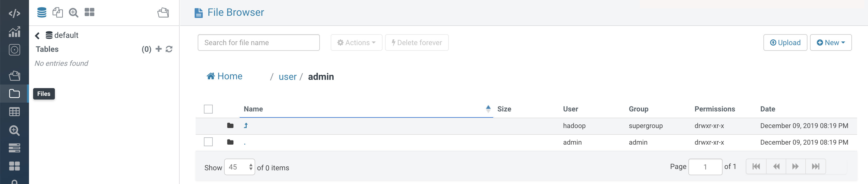Go back from default database

coord(38,36)
